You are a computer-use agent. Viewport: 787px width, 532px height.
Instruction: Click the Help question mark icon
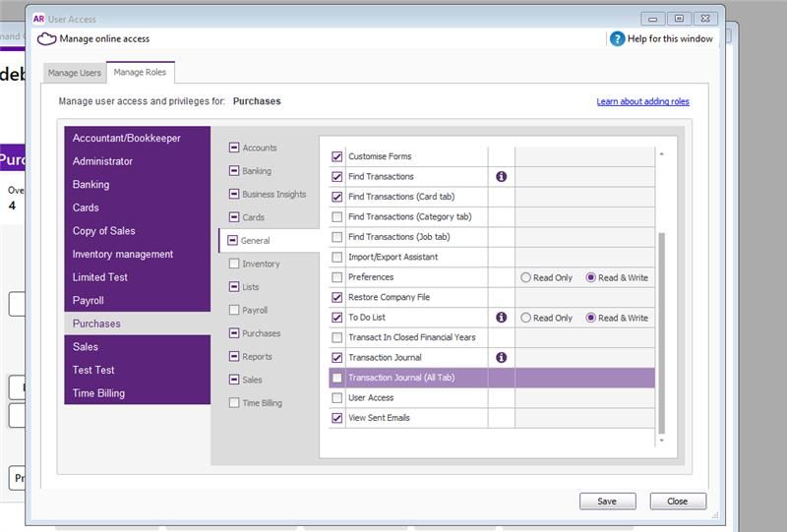click(617, 39)
